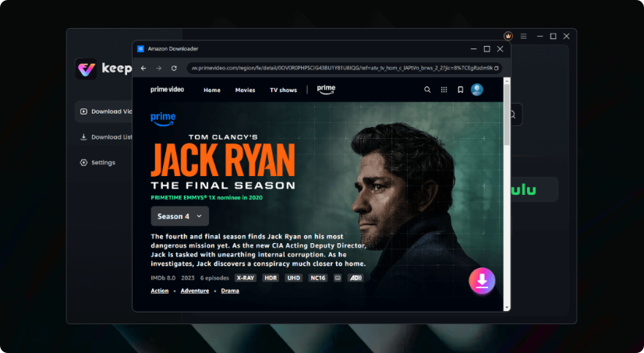
Task: Click the prime video logo
Action: [167, 90]
